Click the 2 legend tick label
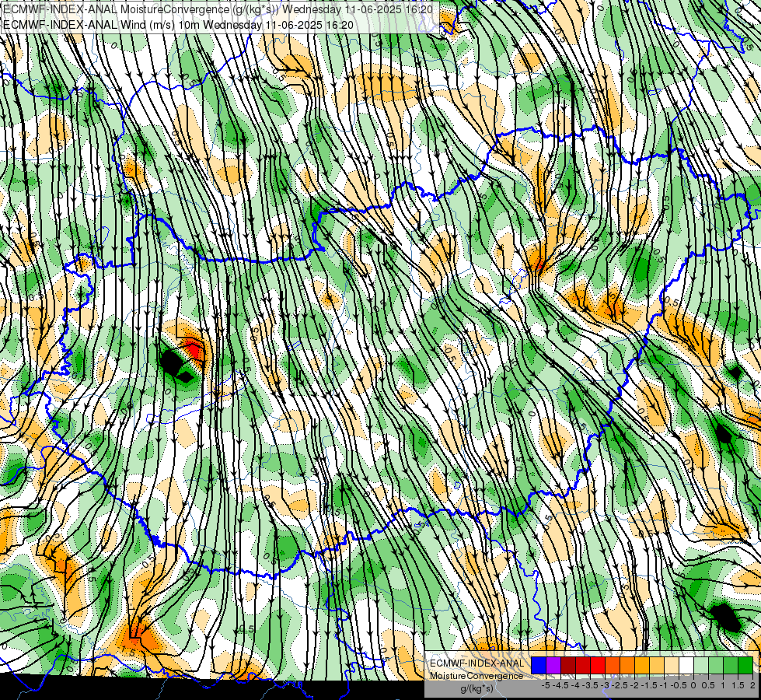Image resolution: width=761 pixels, height=700 pixels. (x=752, y=685)
